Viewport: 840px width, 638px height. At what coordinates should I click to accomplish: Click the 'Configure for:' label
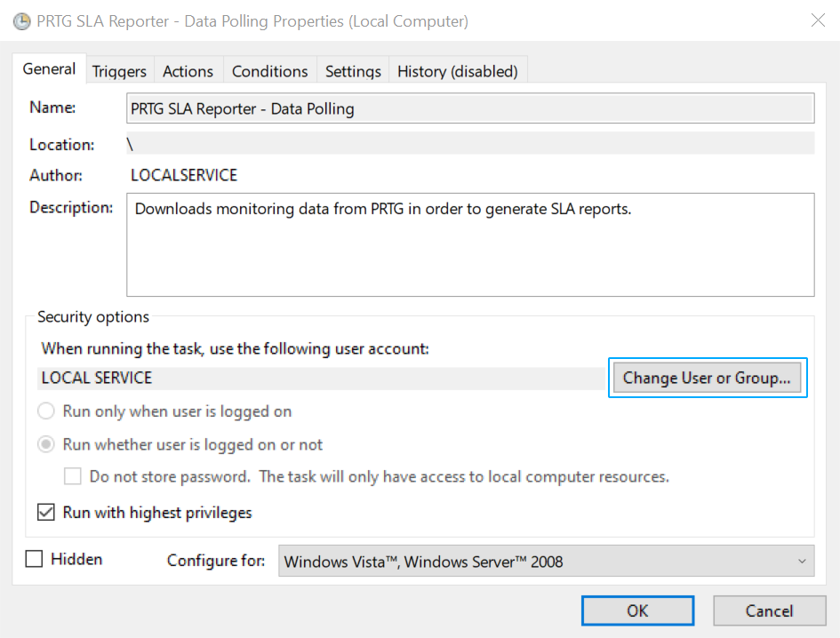216,561
